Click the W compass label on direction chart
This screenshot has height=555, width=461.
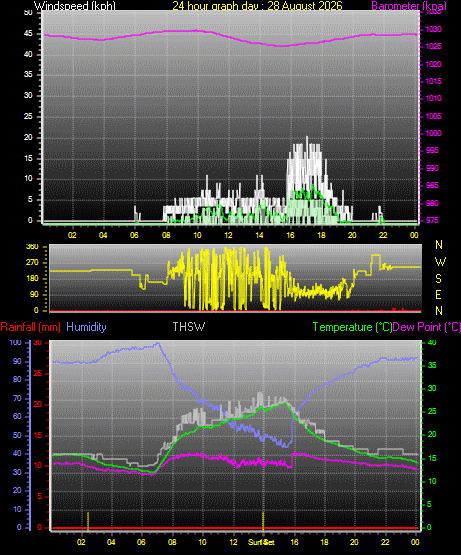[440, 262]
